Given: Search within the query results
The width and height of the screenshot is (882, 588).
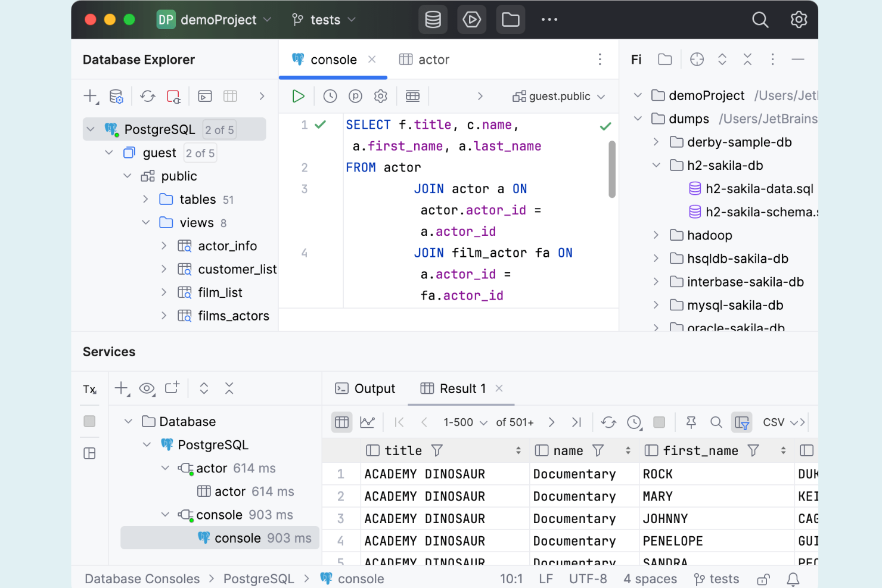Looking at the screenshot, I should tap(716, 422).
